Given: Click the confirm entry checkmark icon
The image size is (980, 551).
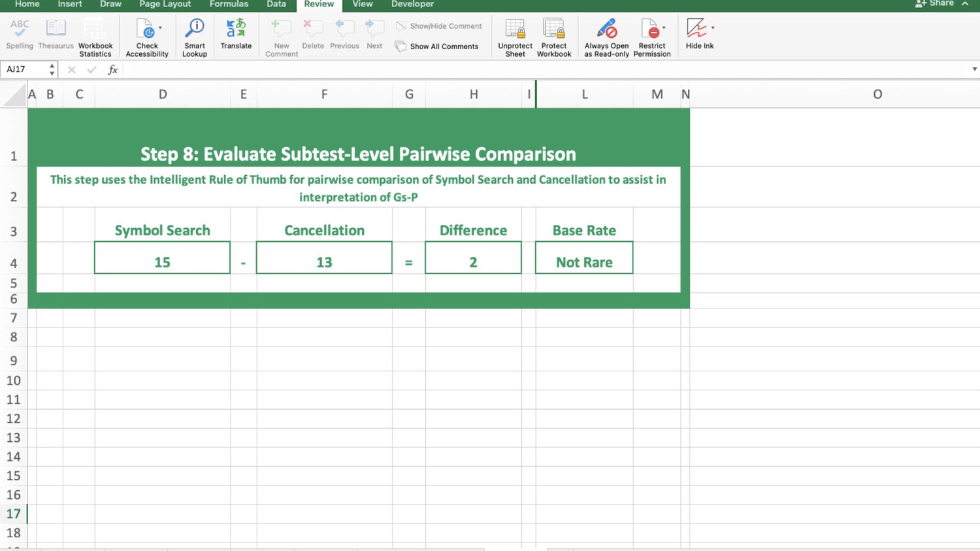Looking at the screenshot, I should (x=91, y=70).
